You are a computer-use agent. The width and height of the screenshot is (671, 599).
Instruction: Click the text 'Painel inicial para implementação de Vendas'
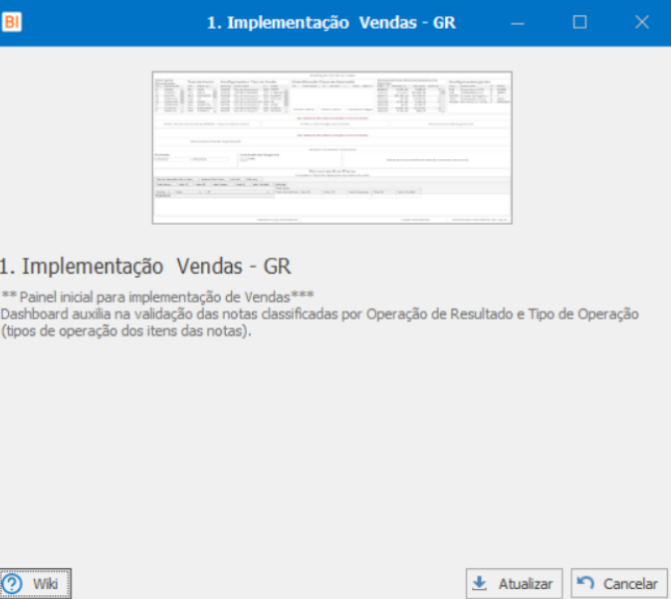point(155,297)
